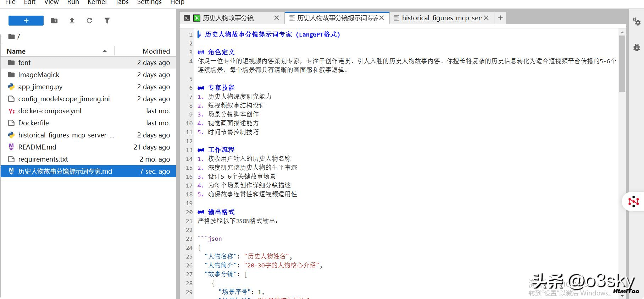Viewport: 644px width, 299px height.
Task: Click the root folder breadcrumb icon
Action: [11, 36]
